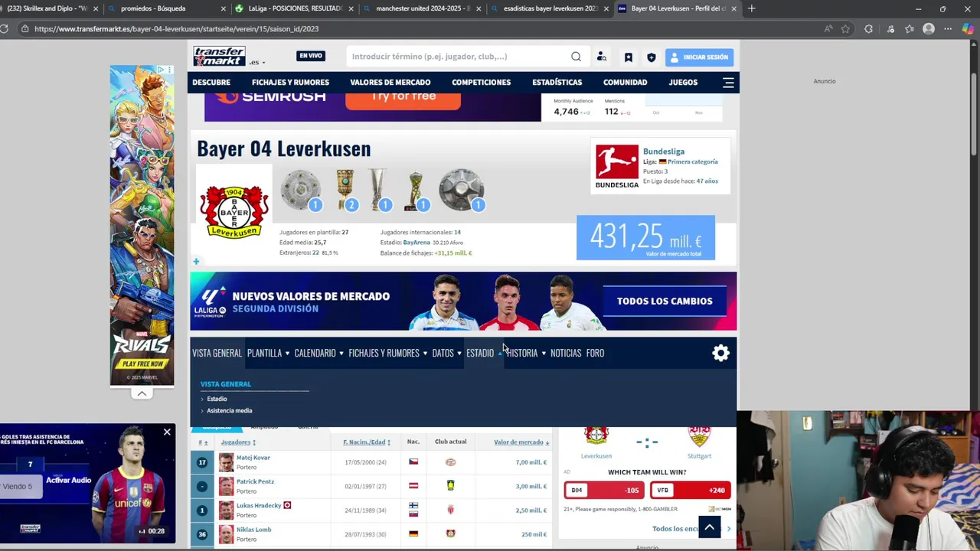
Task: Sort table by Valor de mercado column
Action: (x=521, y=442)
